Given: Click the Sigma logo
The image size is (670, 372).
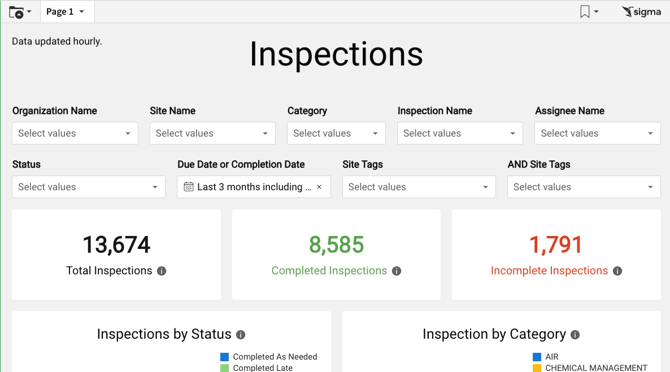Looking at the screenshot, I should point(641,12).
